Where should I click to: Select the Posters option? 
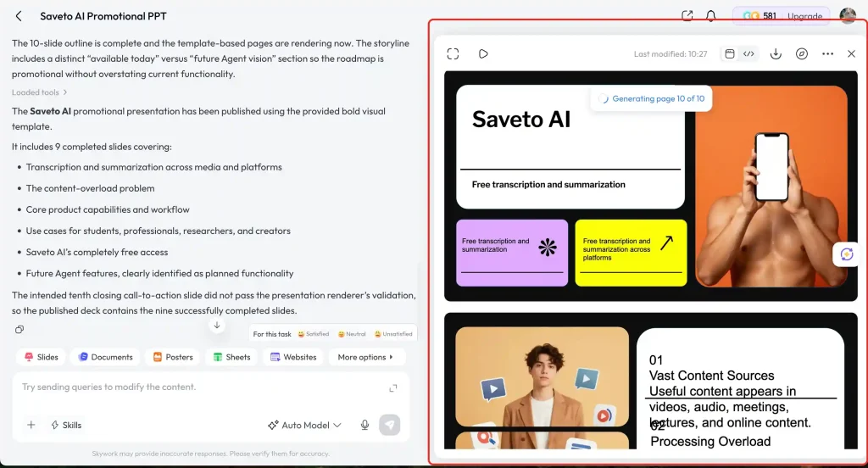[x=173, y=357]
